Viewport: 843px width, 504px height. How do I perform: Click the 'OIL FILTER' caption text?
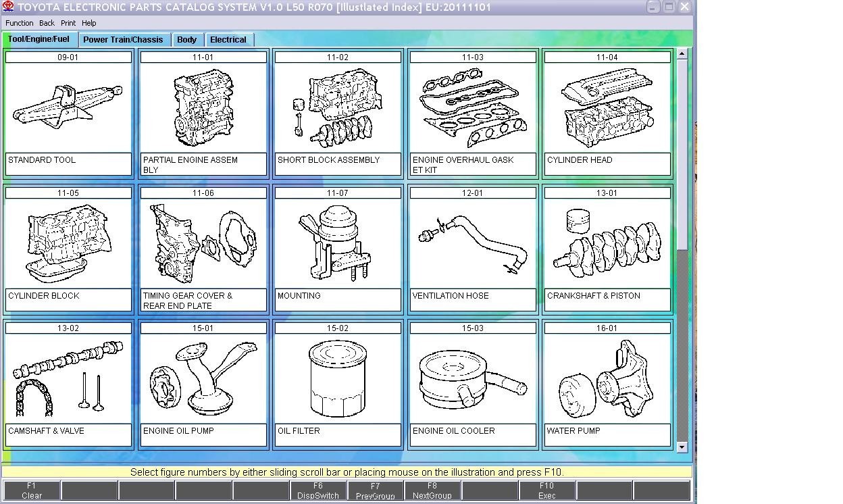coord(299,431)
